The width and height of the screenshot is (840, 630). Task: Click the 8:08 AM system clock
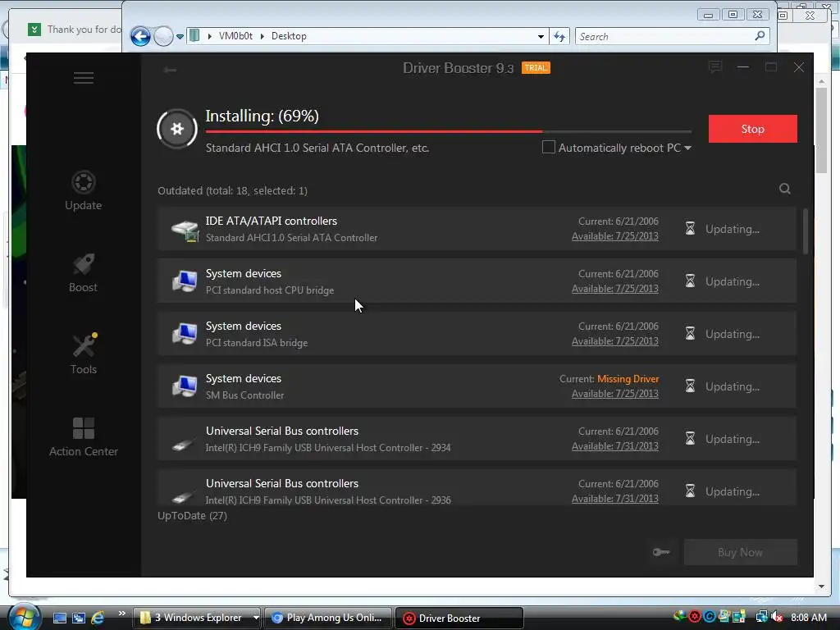[x=809, y=617]
